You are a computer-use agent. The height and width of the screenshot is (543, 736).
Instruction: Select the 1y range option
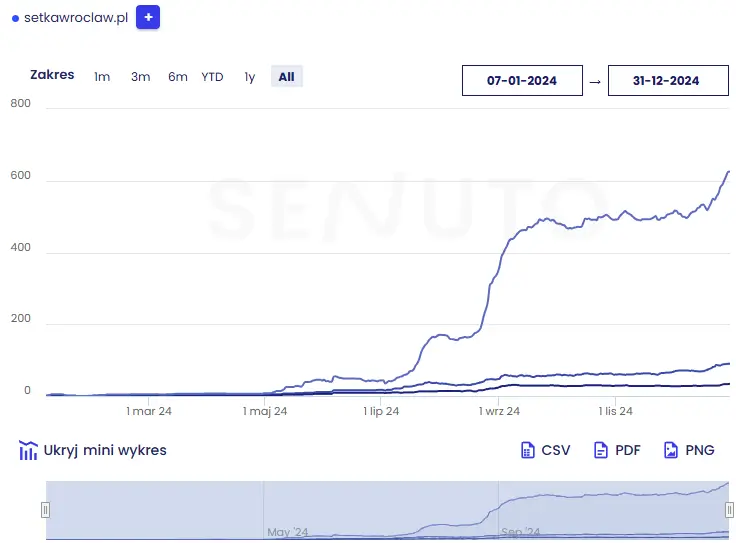[x=250, y=76]
